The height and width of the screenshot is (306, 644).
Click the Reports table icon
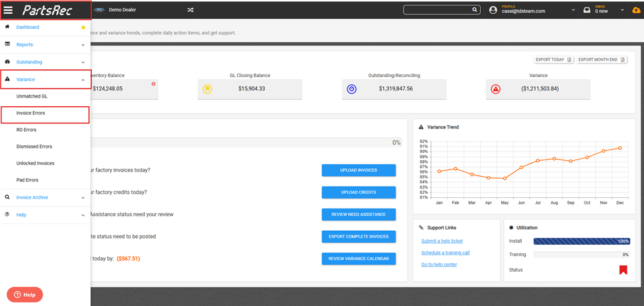(7, 44)
